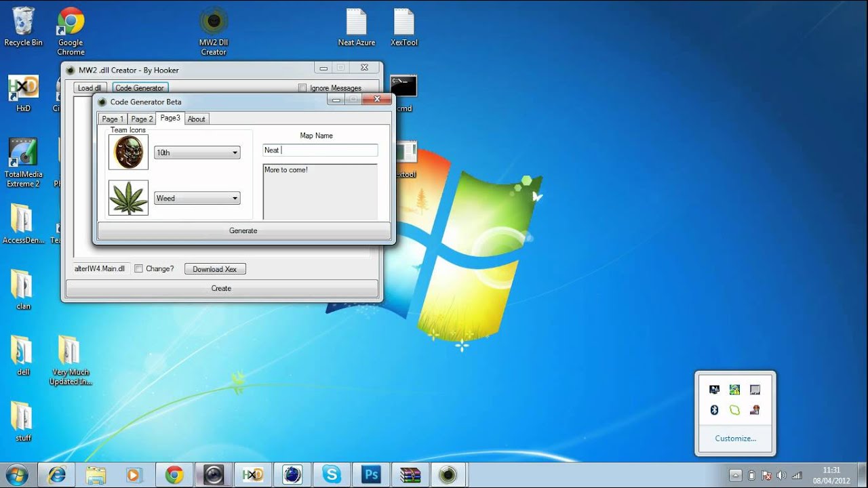Switch to MW2 dll Creator taskbar button
The height and width of the screenshot is (488, 868).
(448, 474)
